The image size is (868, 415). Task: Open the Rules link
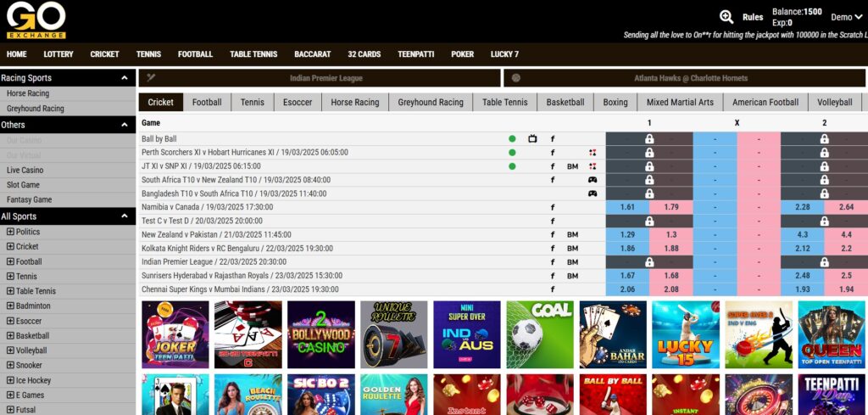coord(753,17)
